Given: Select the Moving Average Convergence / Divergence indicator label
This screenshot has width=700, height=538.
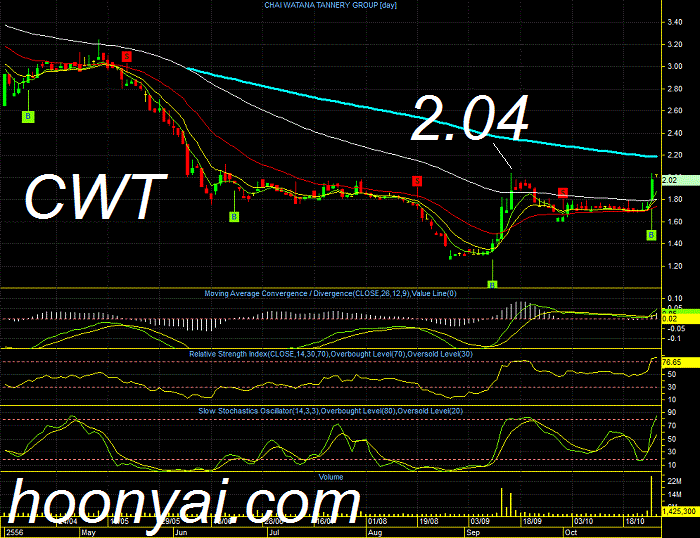Looking at the screenshot, I should (x=330, y=293).
